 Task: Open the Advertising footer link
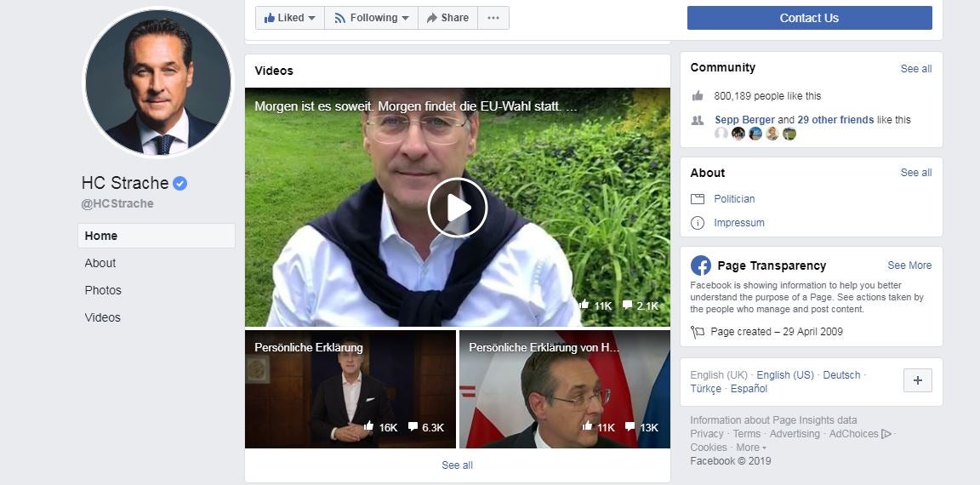coord(795,434)
